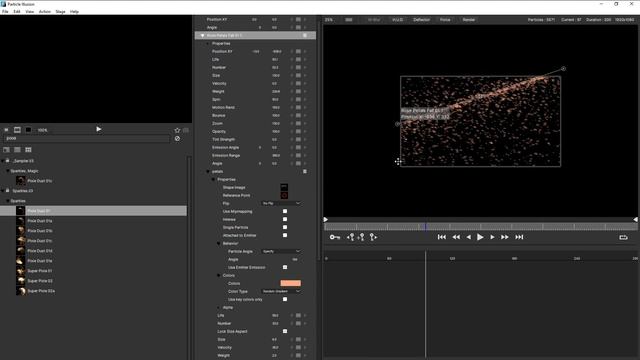
Task: Play the emitter preview in library panel
Action: 98,129
